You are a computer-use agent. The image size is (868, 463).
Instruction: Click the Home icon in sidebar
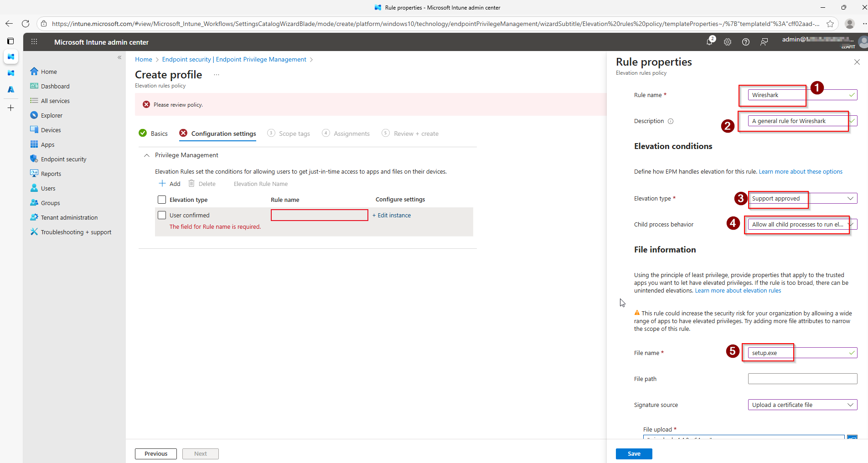34,72
